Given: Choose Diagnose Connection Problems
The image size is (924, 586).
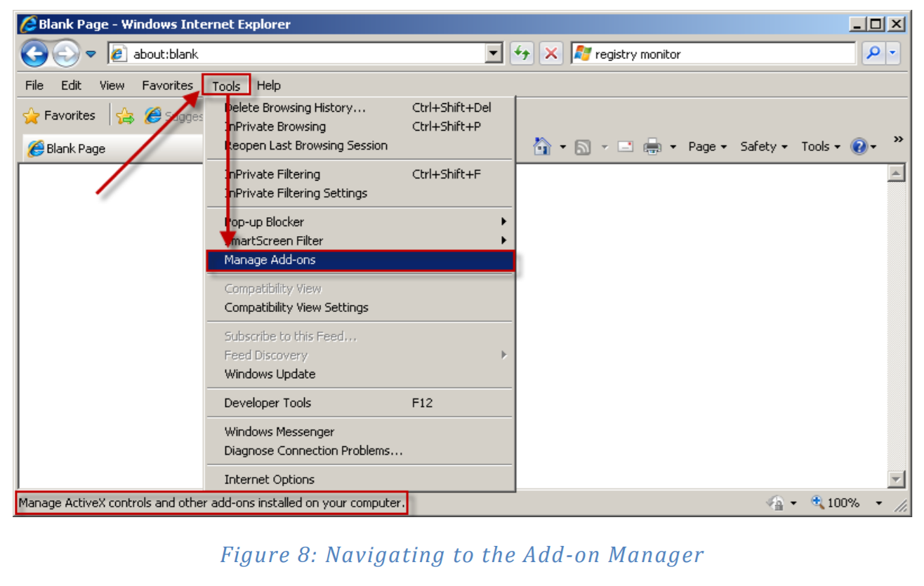Looking at the screenshot, I should [359, 451].
